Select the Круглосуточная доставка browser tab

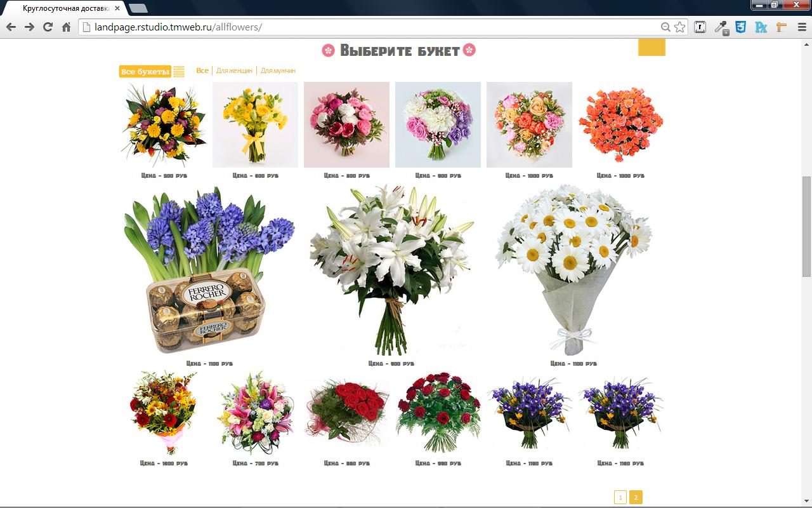(x=66, y=9)
